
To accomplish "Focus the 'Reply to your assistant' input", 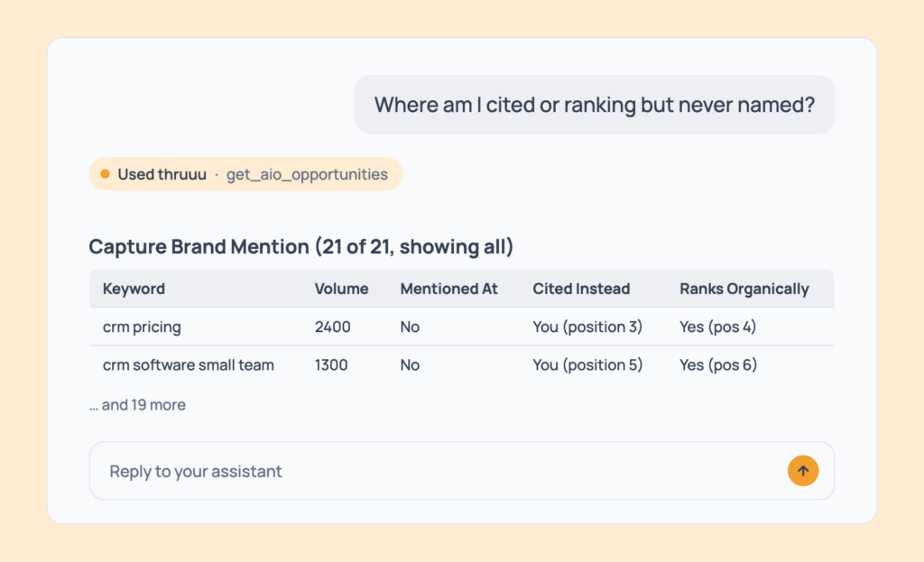I will click(461, 471).
